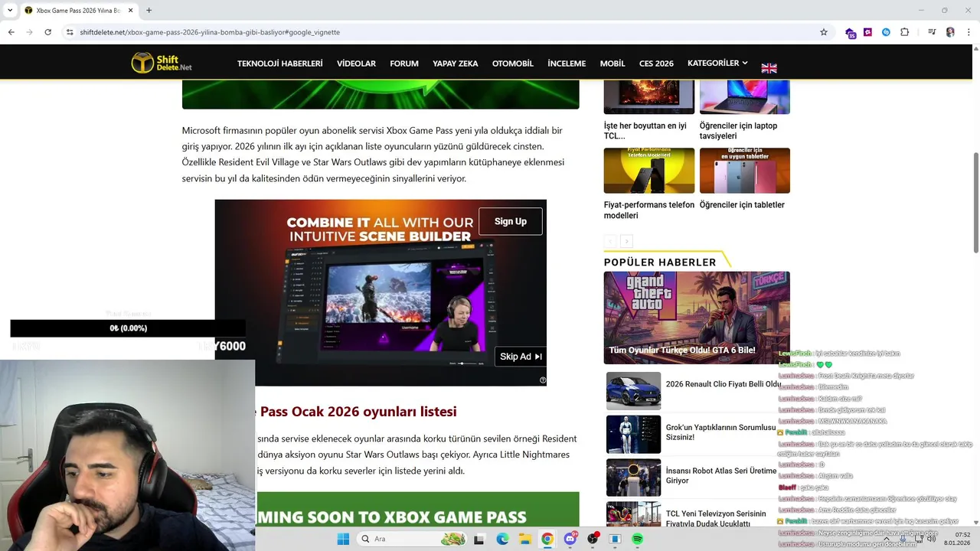Close the Xbox Game Pass 2026 tab
The height and width of the screenshot is (551, 980).
[x=131, y=10]
